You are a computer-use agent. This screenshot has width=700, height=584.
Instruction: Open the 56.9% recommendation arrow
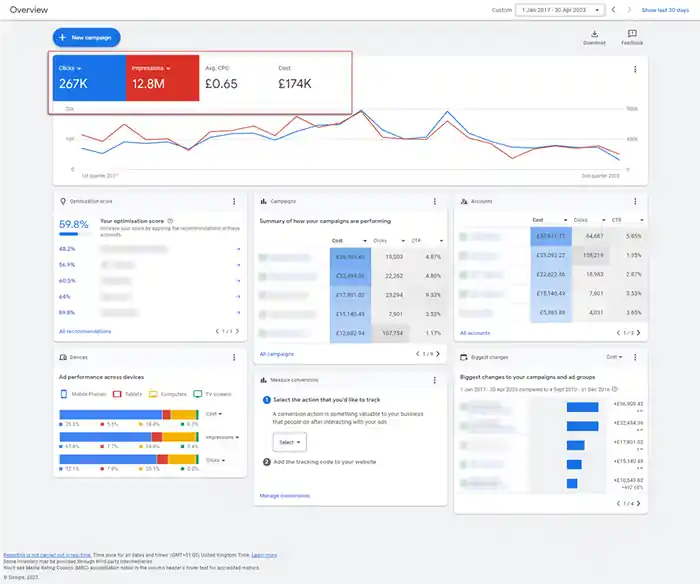pos(238,265)
